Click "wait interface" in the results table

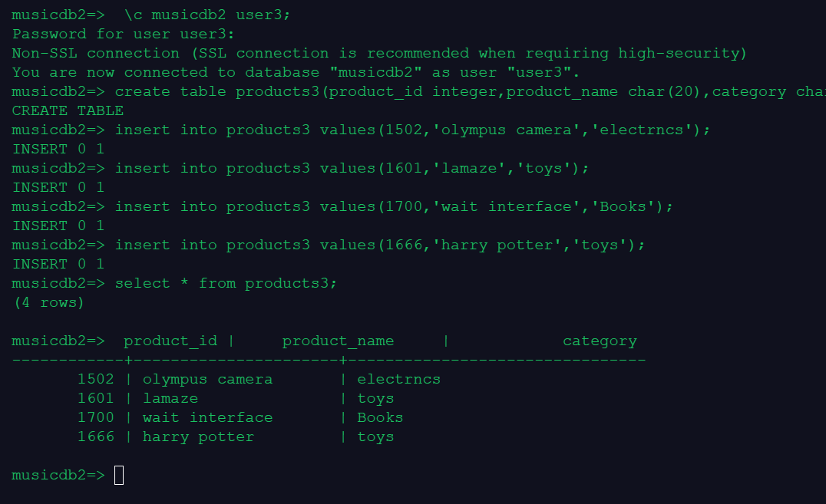[207, 417]
